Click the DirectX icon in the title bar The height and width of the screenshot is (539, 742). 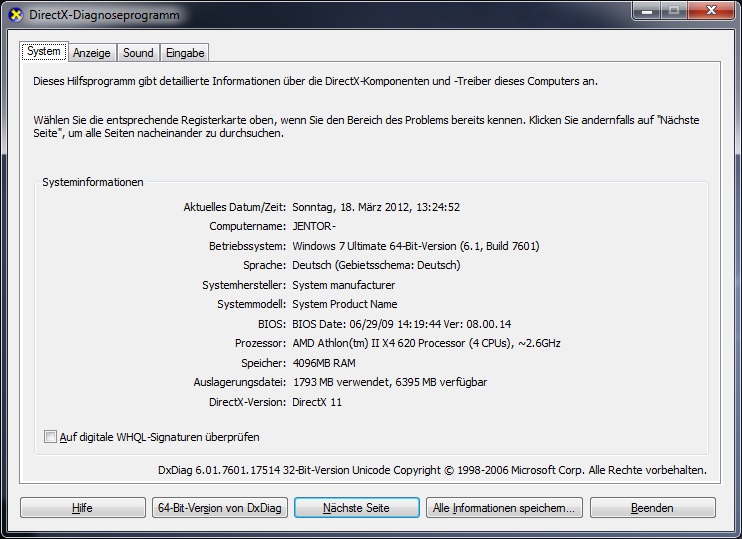pyautogui.click(x=16, y=15)
